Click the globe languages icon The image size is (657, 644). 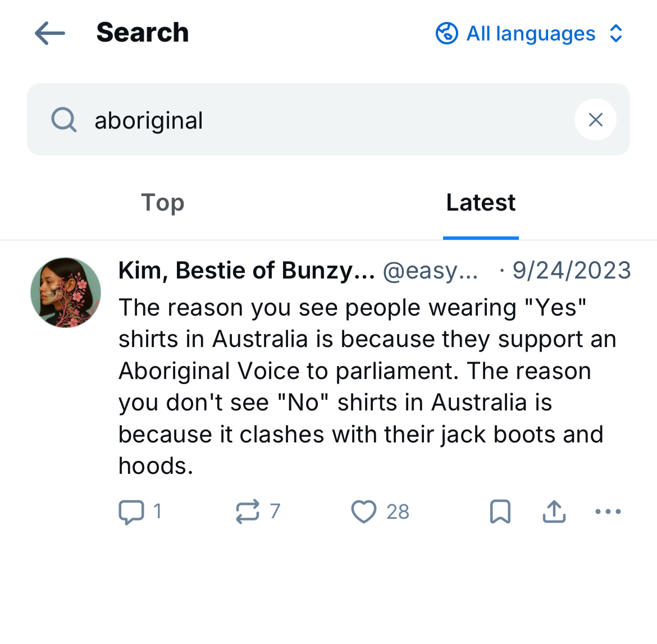tap(447, 33)
